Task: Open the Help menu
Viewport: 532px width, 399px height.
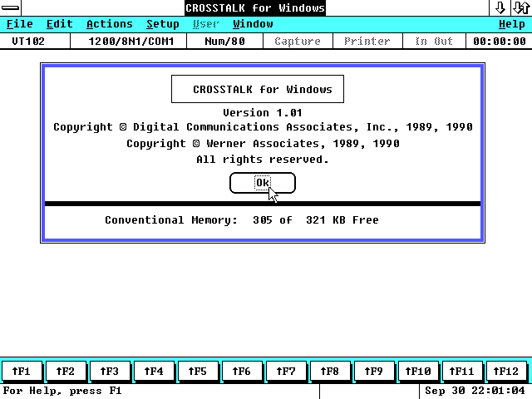Action: click(x=512, y=24)
